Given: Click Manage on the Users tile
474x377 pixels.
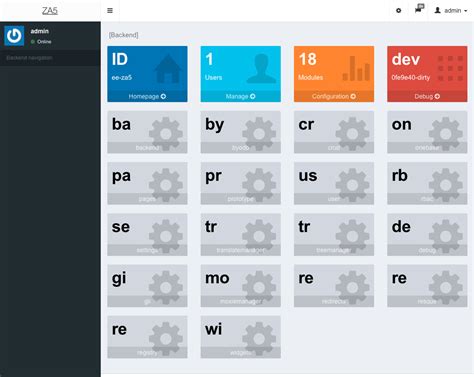Looking at the screenshot, I should (241, 96).
